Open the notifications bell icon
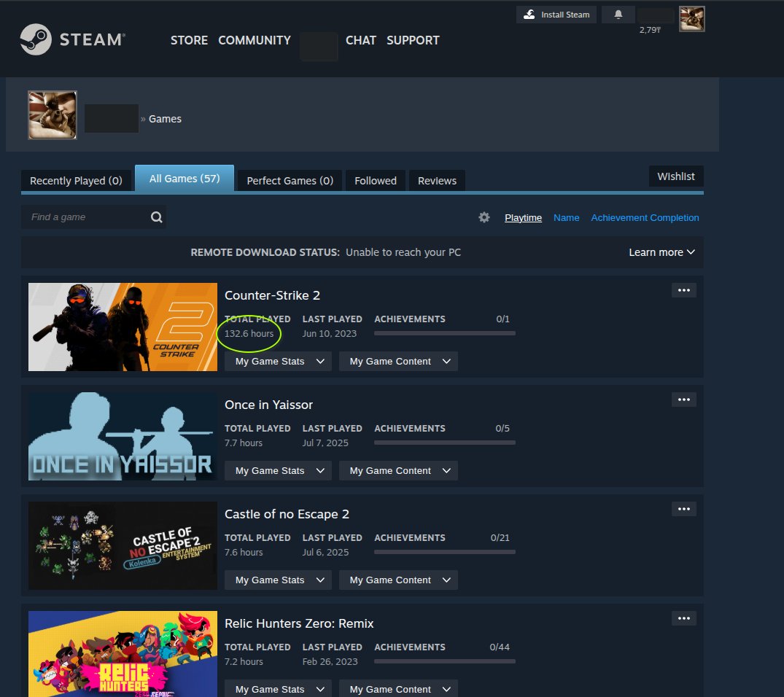 click(618, 15)
